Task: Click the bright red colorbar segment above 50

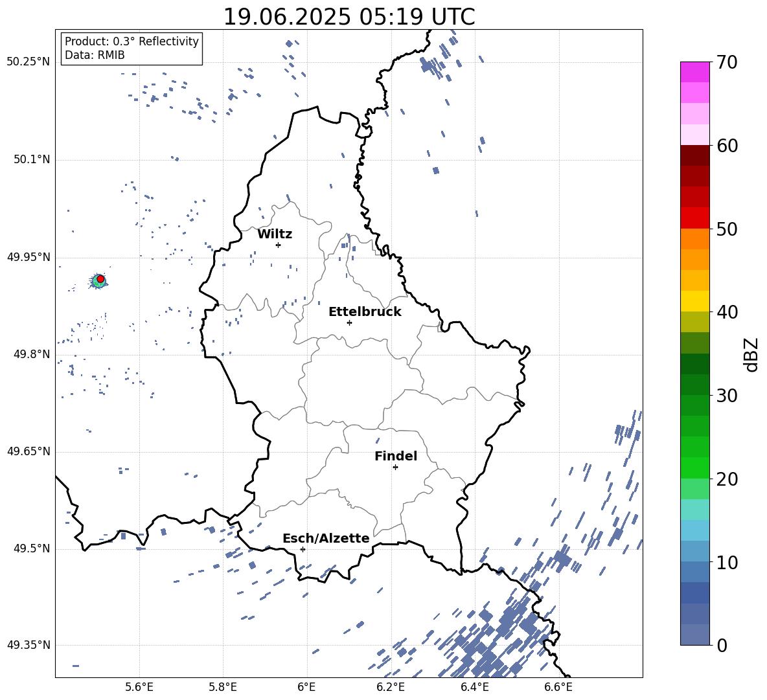Action: [x=694, y=218]
